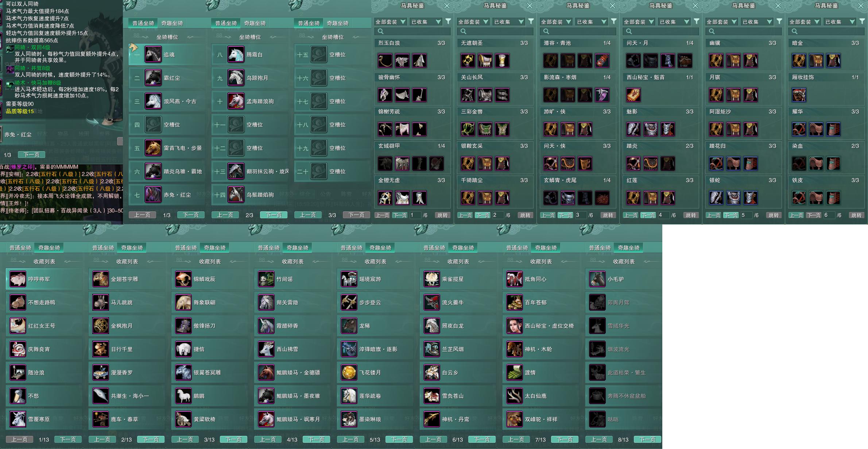Click the 乌鬃踏焰驹 mount icon
868x449 pixels.
236,195
